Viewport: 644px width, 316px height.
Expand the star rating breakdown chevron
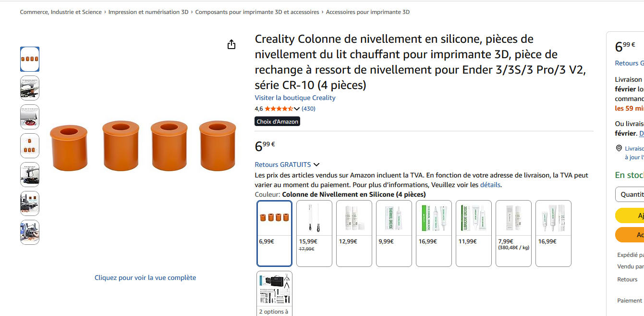[x=296, y=109]
